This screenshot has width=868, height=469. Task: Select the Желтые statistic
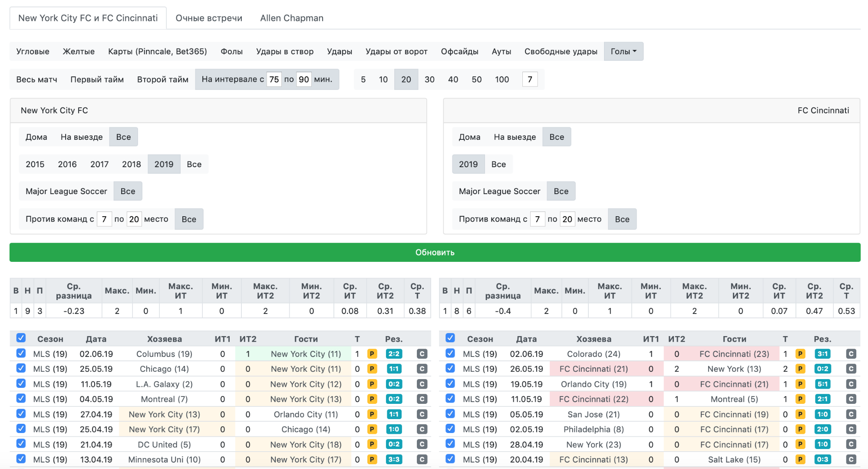tap(79, 51)
